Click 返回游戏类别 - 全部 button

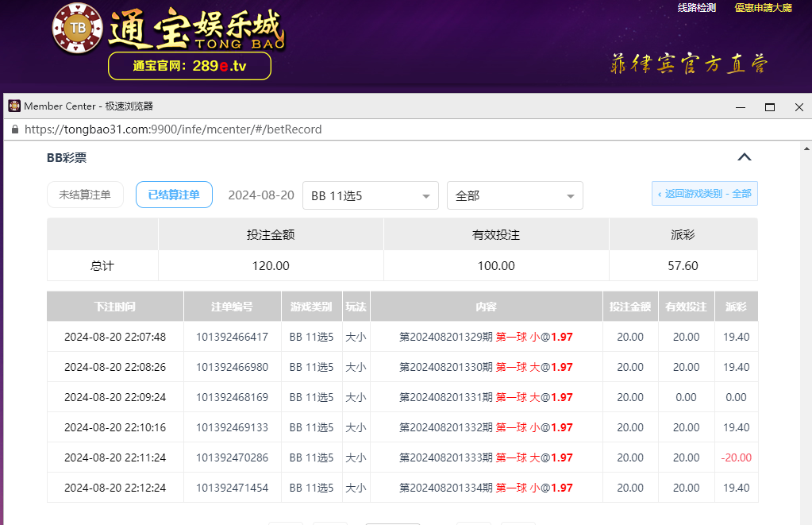pyautogui.click(x=704, y=194)
